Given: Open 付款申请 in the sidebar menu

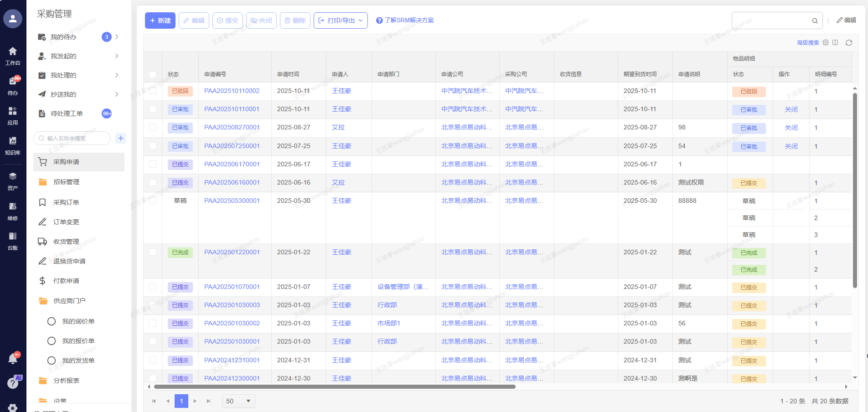Looking at the screenshot, I should [x=66, y=281].
